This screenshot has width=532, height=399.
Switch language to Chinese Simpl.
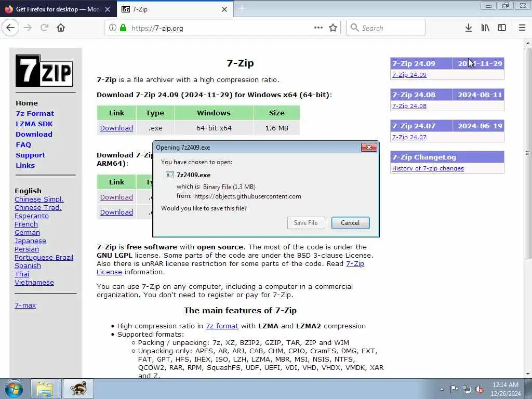tap(39, 199)
